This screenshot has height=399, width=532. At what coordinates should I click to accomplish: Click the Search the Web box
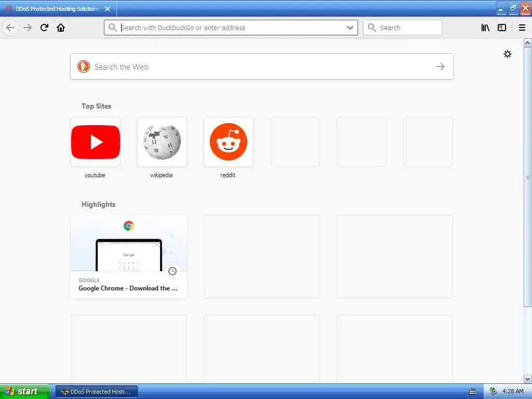coord(262,66)
